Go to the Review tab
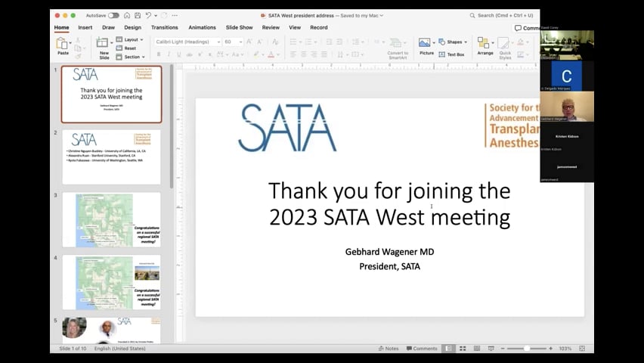644x363 pixels. click(x=271, y=27)
